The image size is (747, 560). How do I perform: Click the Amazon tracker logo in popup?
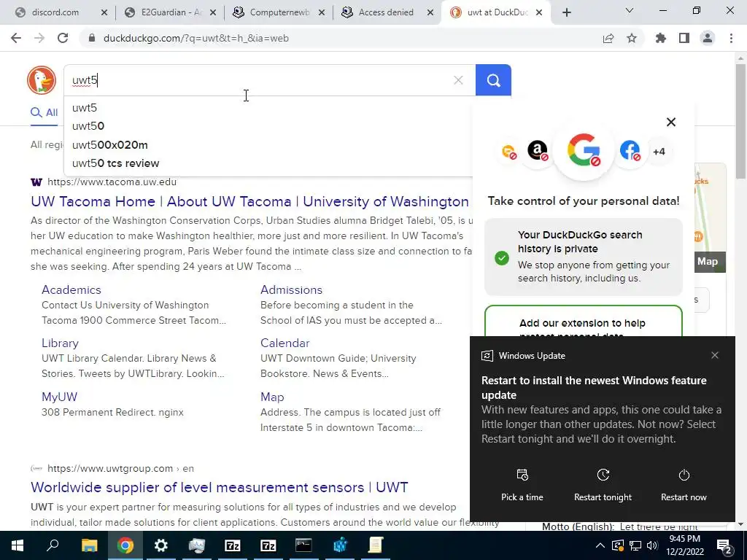tap(538, 151)
